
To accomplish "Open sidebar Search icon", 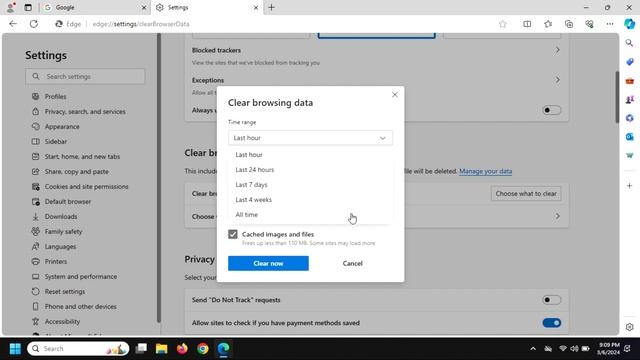I will (x=629, y=43).
